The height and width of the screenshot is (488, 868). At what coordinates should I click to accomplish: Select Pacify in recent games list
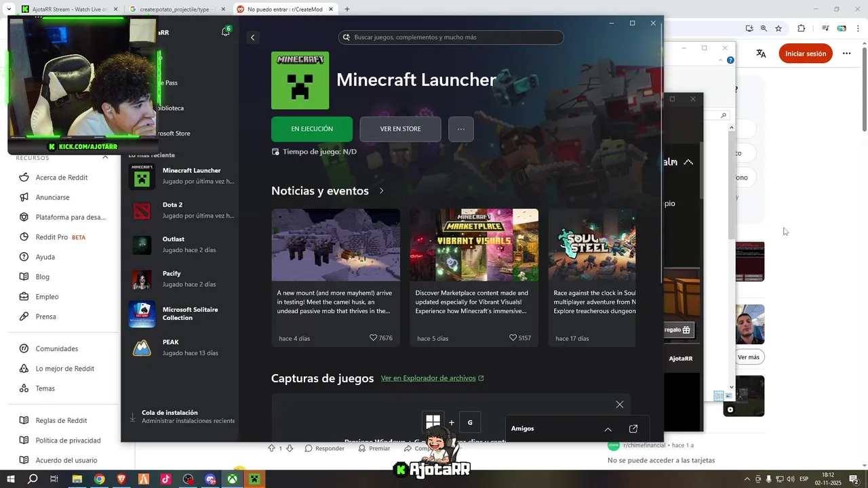coord(182,279)
